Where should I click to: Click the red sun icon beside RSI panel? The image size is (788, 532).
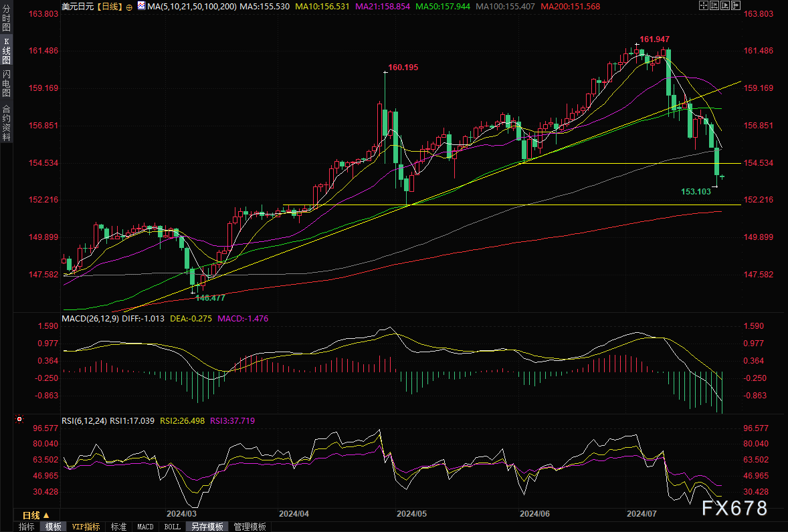[x=19, y=419]
